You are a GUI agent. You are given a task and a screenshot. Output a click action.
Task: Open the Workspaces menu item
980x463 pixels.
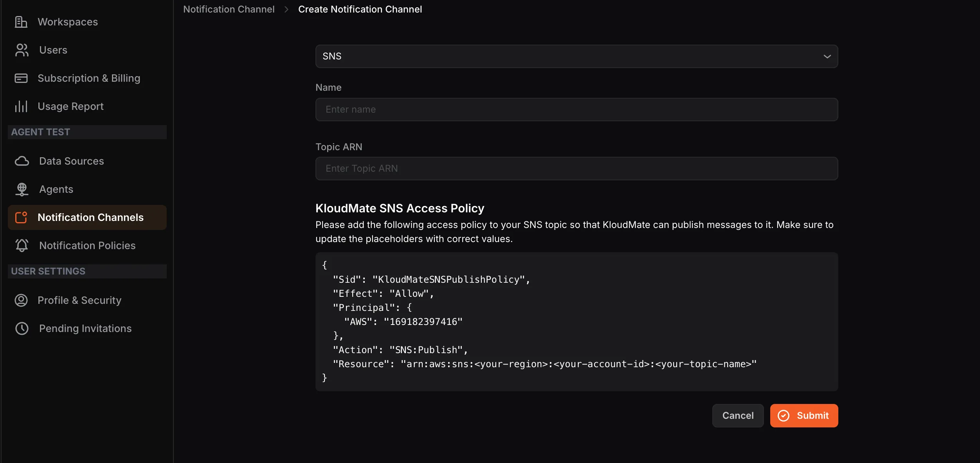click(87, 22)
